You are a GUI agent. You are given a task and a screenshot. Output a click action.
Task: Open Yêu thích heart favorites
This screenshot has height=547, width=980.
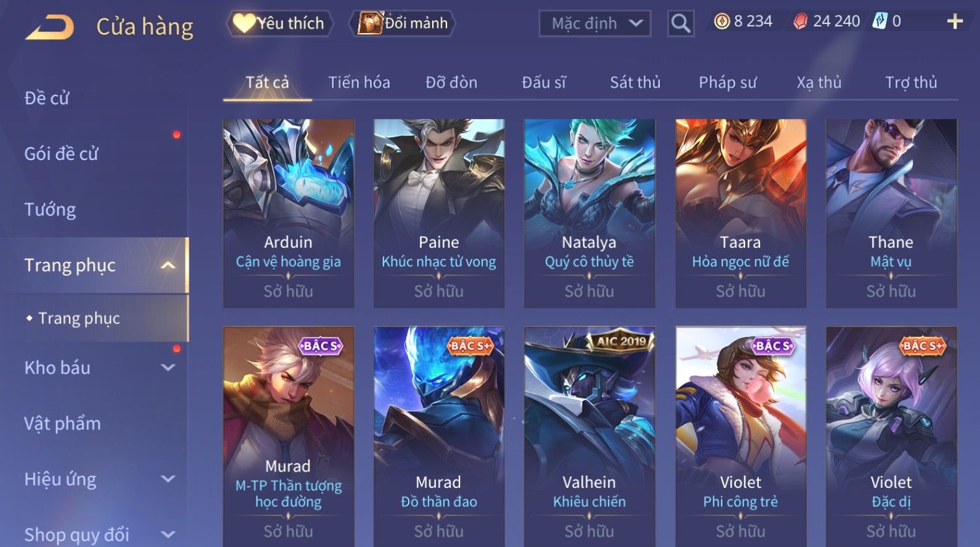(280, 23)
